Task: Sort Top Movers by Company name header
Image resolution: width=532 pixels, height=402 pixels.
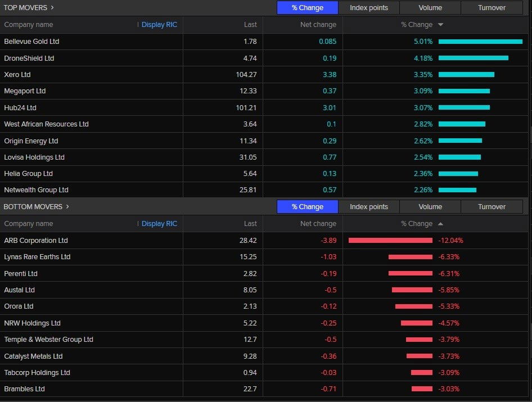Action: (x=29, y=25)
